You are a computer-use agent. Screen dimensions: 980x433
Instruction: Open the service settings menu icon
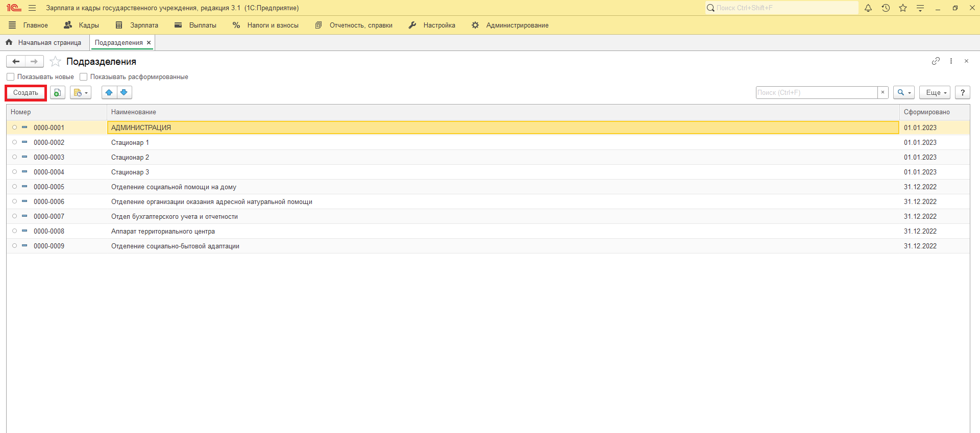click(920, 8)
